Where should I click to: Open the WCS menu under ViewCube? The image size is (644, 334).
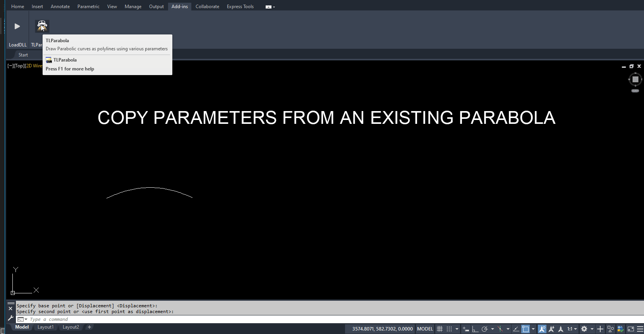635,91
